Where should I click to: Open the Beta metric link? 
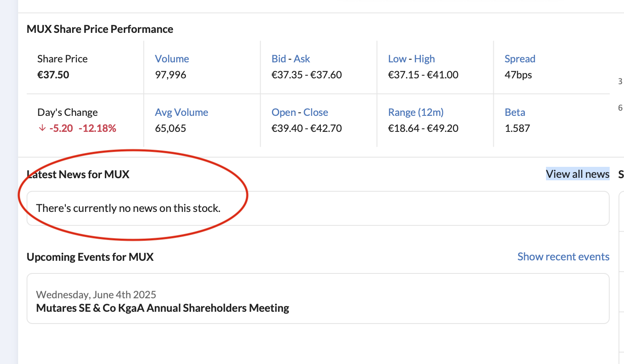[515, 112]
